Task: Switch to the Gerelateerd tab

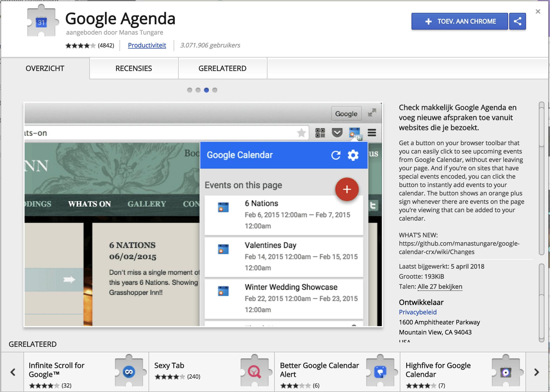Action: [x=222, y=68]
